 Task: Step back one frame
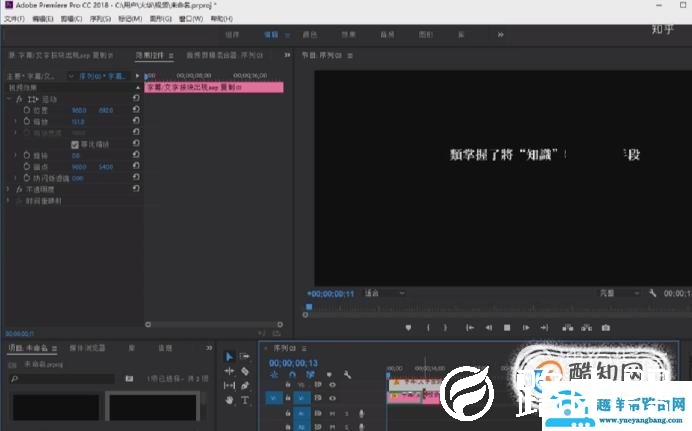(x=489, y=328)
